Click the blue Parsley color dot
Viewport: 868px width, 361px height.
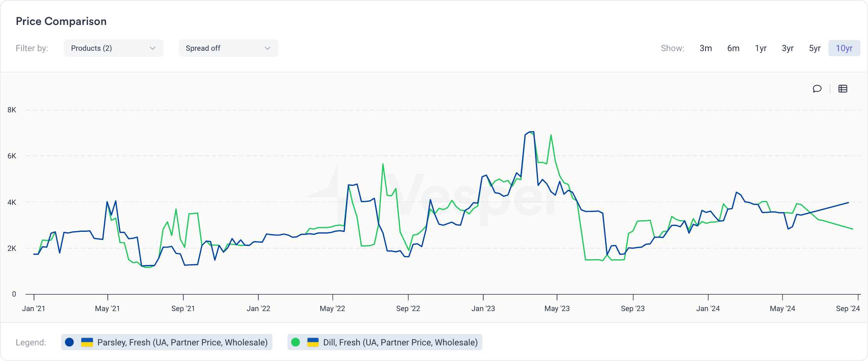[70, 342]
